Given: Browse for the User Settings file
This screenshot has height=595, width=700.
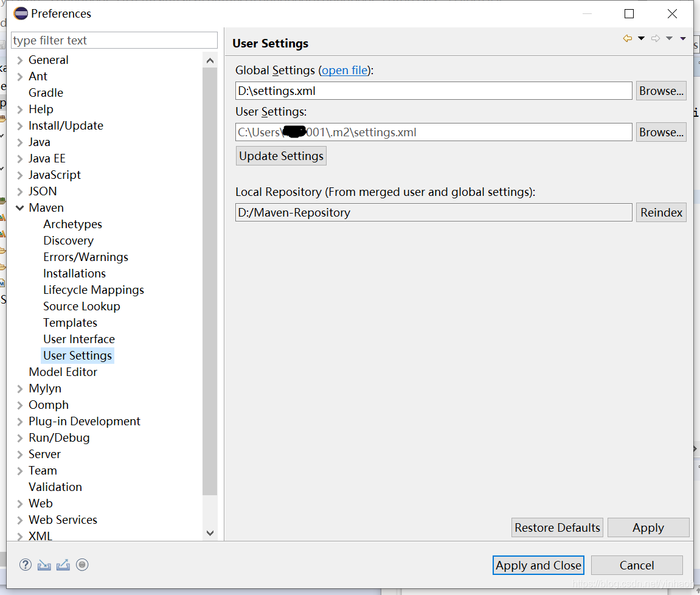Looking at the screenshot, I should (661, 132).
